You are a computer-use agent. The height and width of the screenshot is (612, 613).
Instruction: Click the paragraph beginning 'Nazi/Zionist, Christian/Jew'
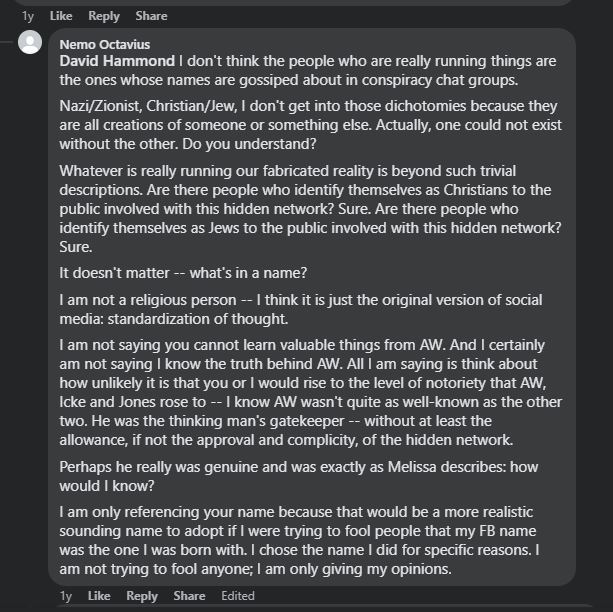(310, 125)
